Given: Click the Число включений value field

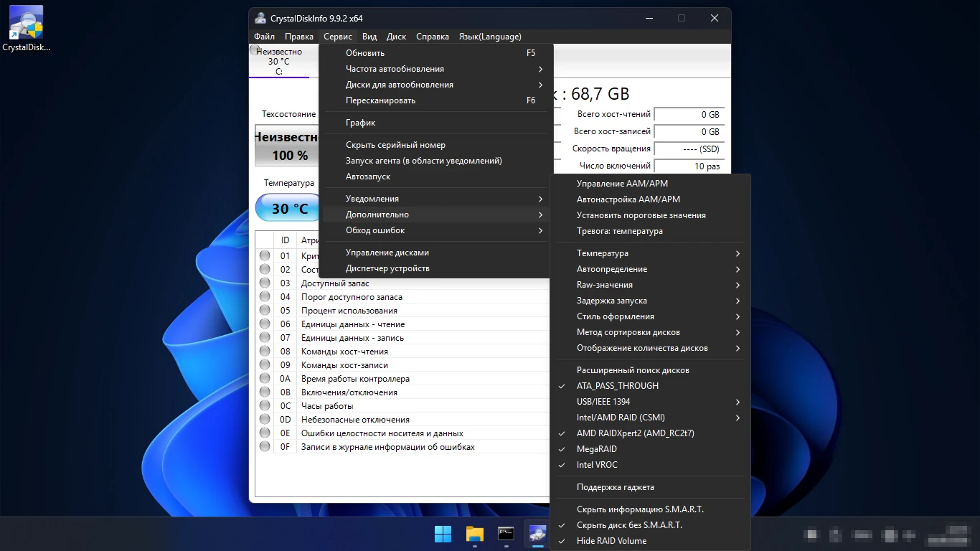Looking at the screenshot, I should (689, 166).
